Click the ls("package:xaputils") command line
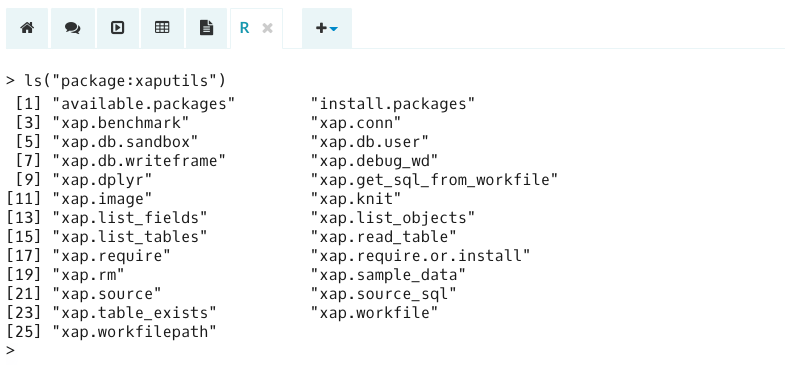 (x=116, y=81)
